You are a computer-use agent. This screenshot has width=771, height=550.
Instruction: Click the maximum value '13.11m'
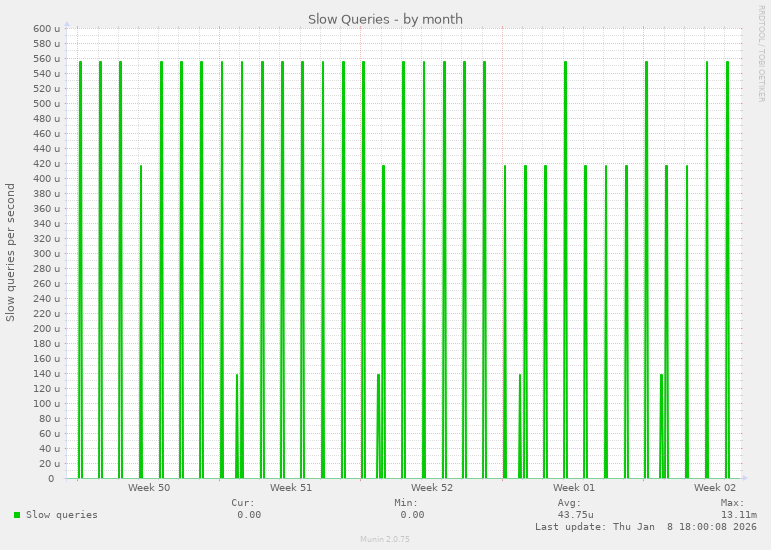click(739, 515)
